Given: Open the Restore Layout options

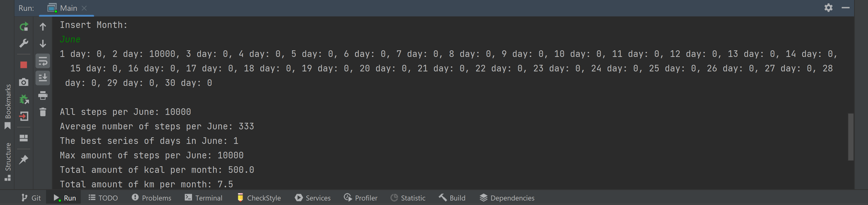Looking at the screenshot, I should [x=23, y=138].
